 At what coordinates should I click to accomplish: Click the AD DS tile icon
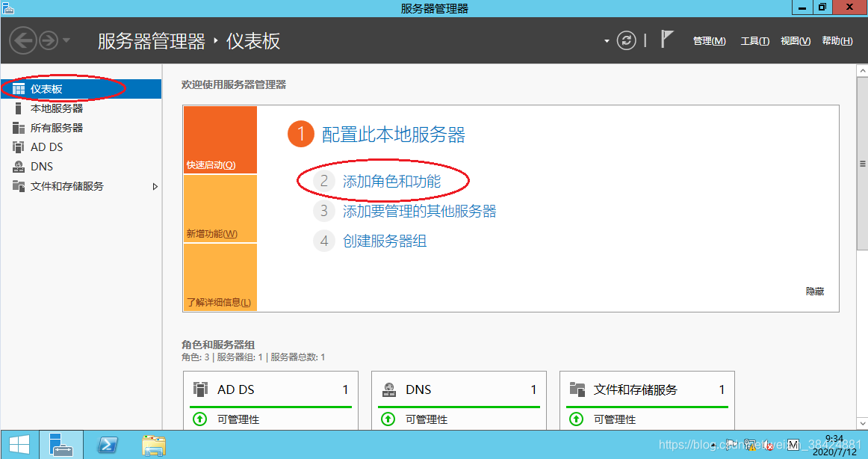(x=200, y=389)
